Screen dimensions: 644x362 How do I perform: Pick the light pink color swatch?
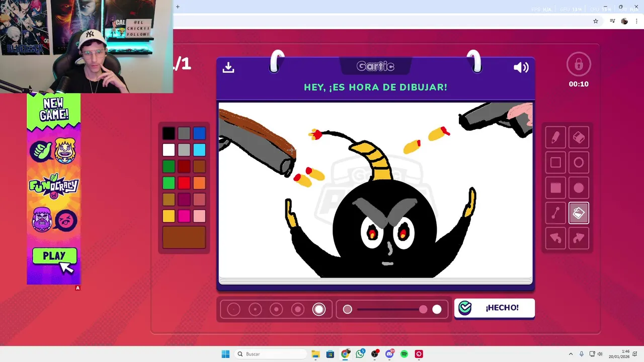(199, 216)
